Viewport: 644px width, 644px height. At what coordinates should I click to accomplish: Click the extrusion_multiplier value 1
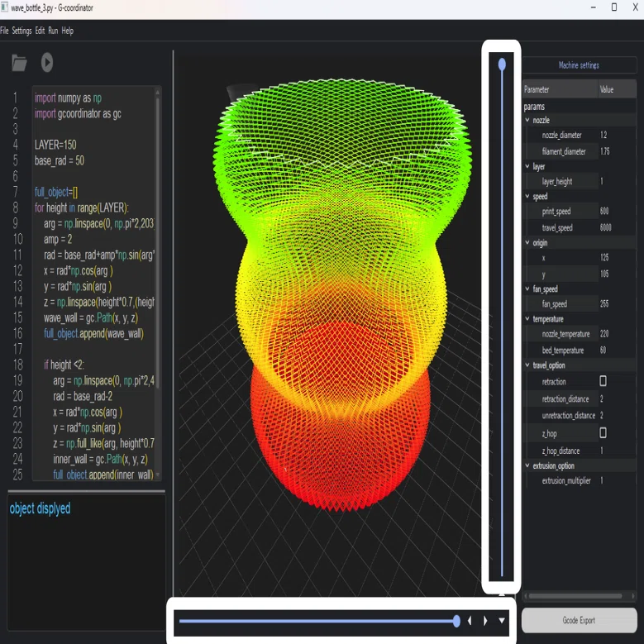[602, 480]
